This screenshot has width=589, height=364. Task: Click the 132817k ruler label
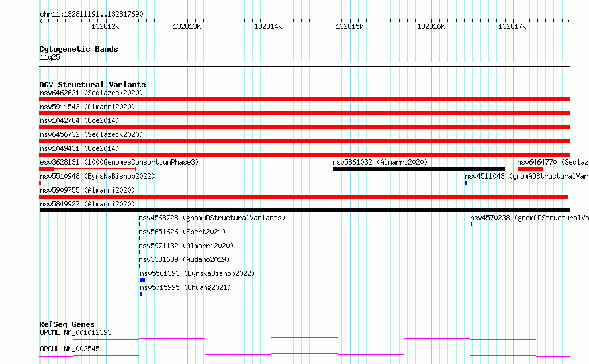(512, 26)
